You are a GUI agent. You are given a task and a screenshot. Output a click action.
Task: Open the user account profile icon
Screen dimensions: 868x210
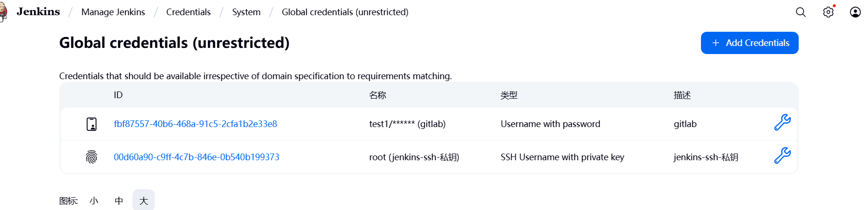click(855, 12)
